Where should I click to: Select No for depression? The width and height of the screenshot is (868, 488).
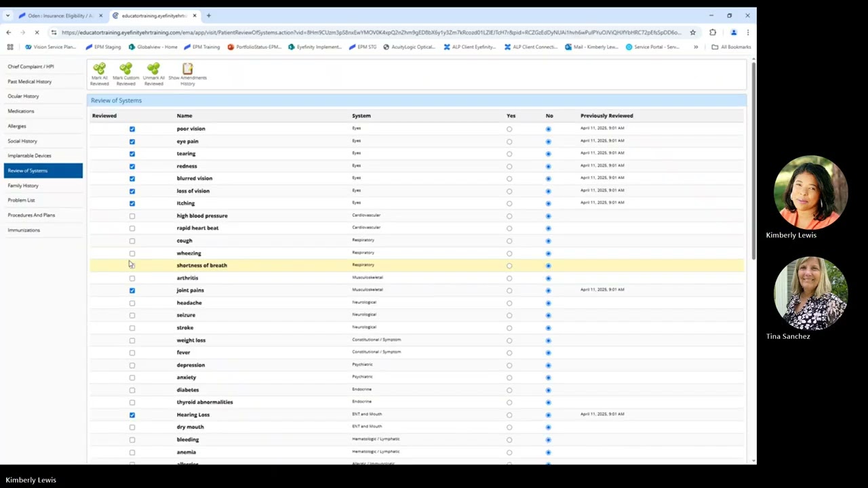(549, 365)
